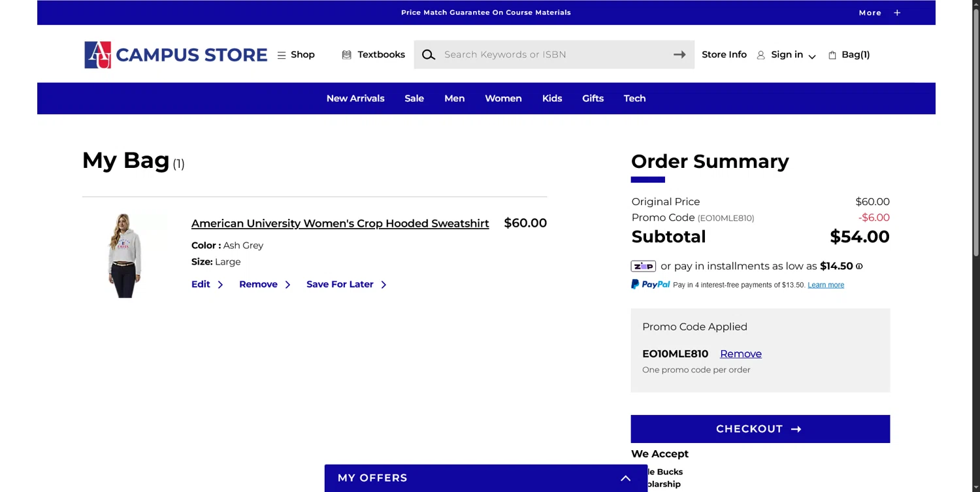
Task: Open American University Women's Crop Hooded Sweatshirt link
Action: click(340, 223)
